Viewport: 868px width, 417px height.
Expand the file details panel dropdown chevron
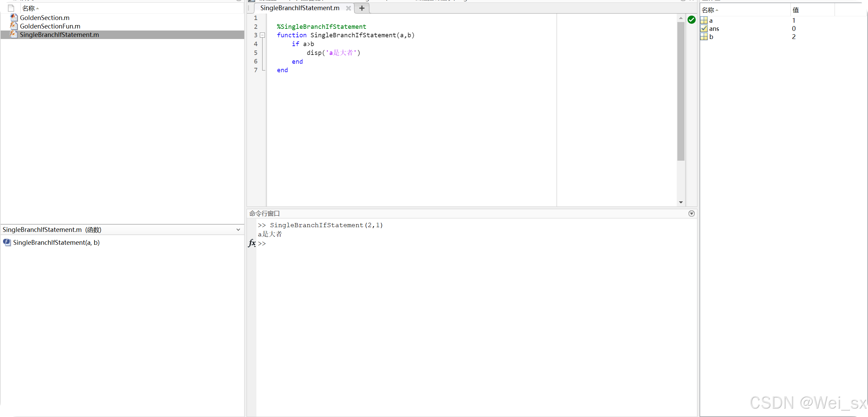[x=238, y=230]
